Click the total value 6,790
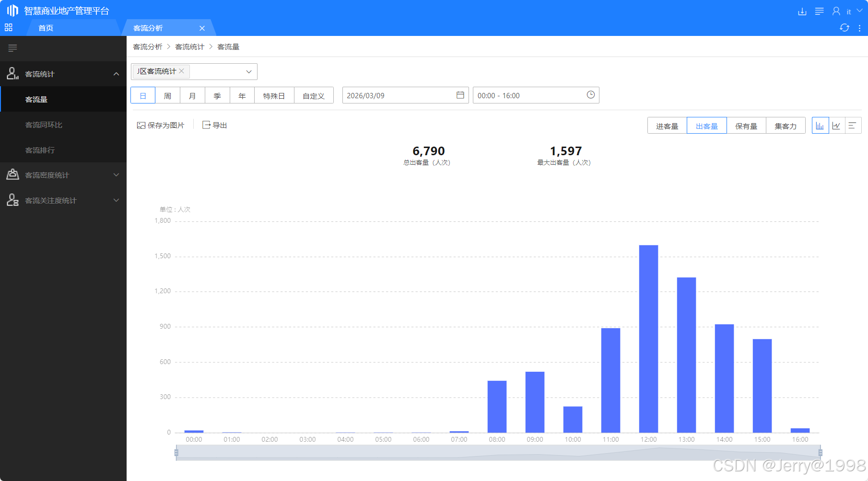Image resolution: width=868 pixels, height=481 pixels. pyautogui.click(x=429, y=151)
